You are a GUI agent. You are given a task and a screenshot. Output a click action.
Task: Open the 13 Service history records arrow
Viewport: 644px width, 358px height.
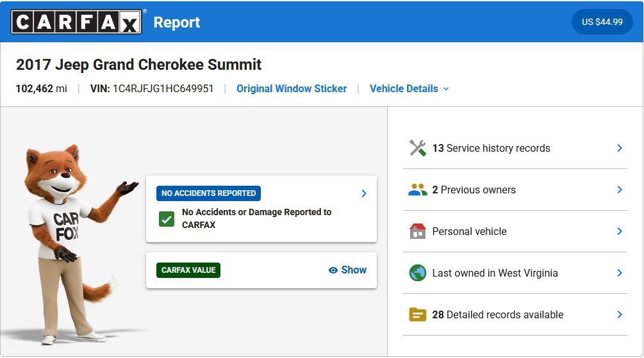click(x=619, y=148)
